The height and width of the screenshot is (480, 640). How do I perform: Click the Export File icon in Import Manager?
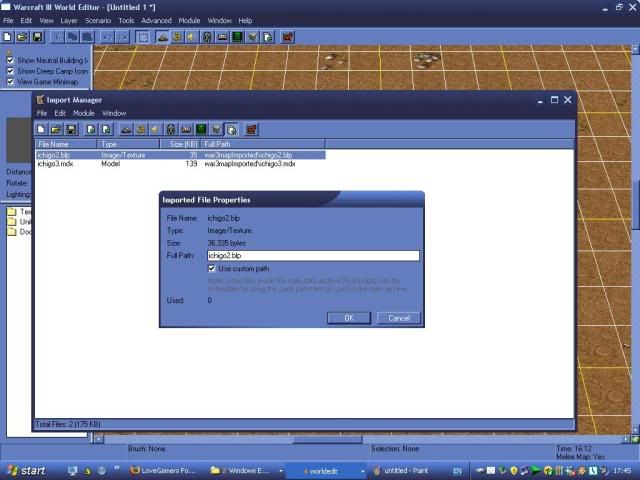pos(106,130)
